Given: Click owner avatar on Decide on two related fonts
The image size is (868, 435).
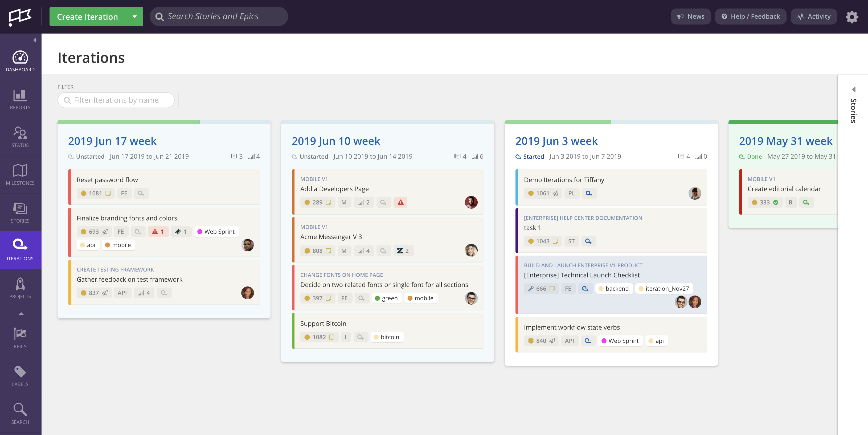Looking at the screenshot, I should [471, 298].
